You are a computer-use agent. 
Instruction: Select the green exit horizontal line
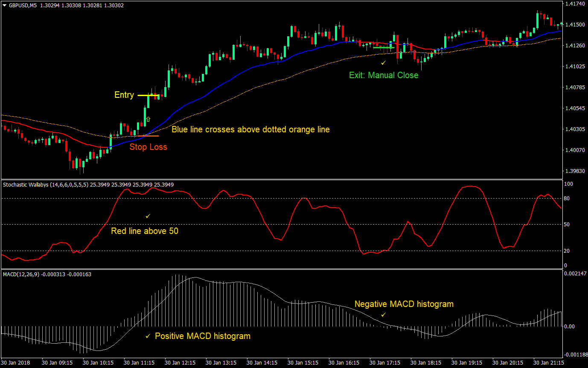pos(383,48)
